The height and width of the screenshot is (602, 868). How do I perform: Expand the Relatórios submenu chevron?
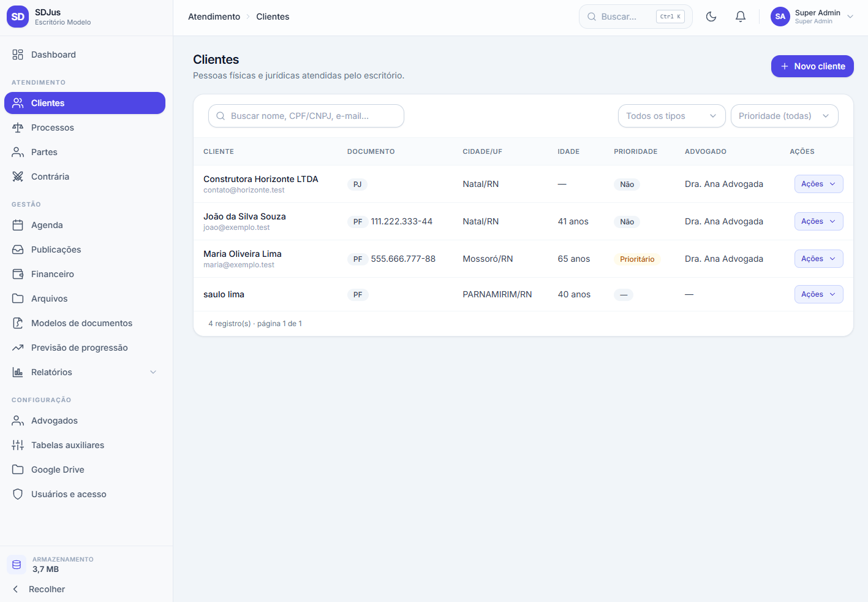click(153, 372)
